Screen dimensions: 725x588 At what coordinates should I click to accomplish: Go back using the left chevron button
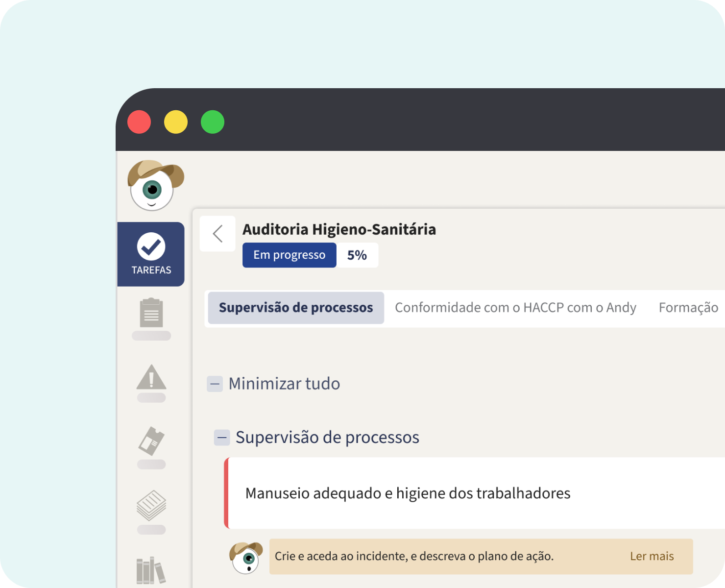217,234
